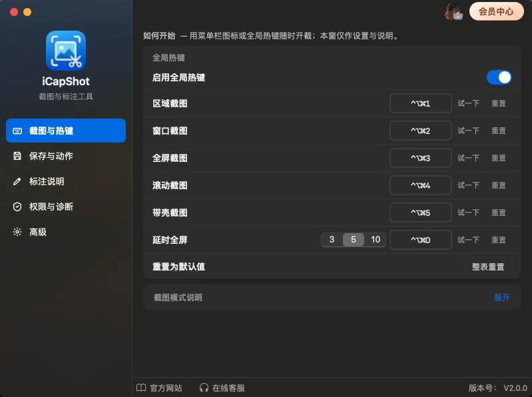Click 试一下 for 带壳截图

coord(468,212)
